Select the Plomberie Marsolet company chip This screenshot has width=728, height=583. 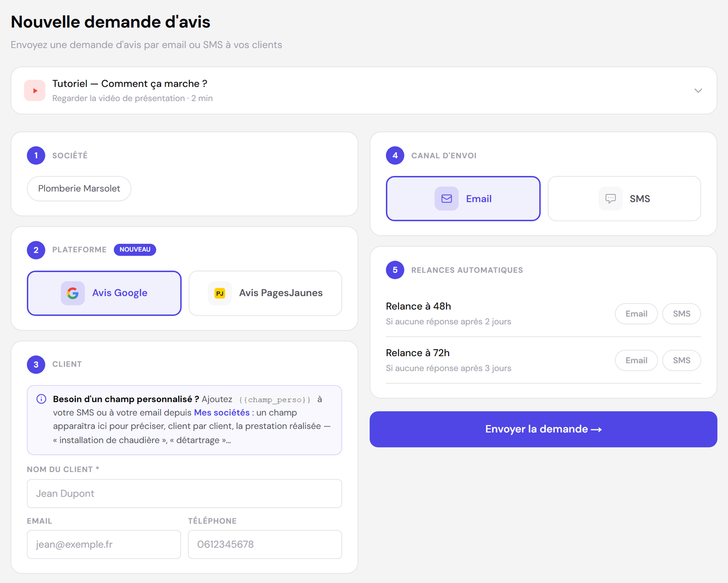79,189
